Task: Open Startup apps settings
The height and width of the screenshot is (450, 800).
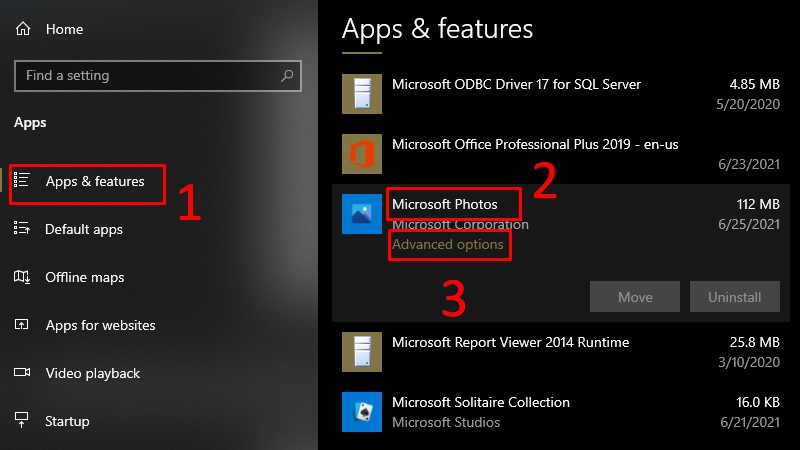Action: 67,421
